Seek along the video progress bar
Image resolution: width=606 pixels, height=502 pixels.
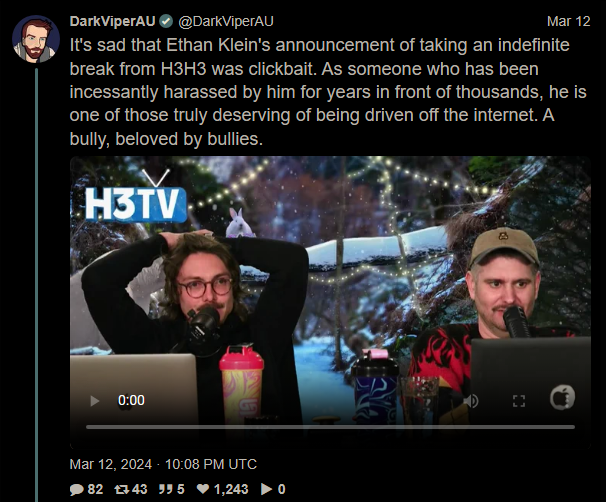coord(330,427)
